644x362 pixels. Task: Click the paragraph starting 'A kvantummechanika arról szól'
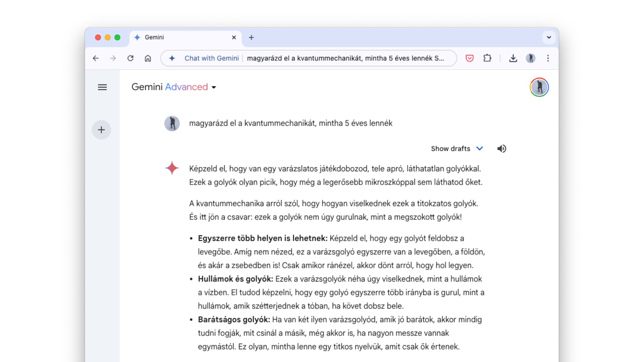tap(334, 210)
